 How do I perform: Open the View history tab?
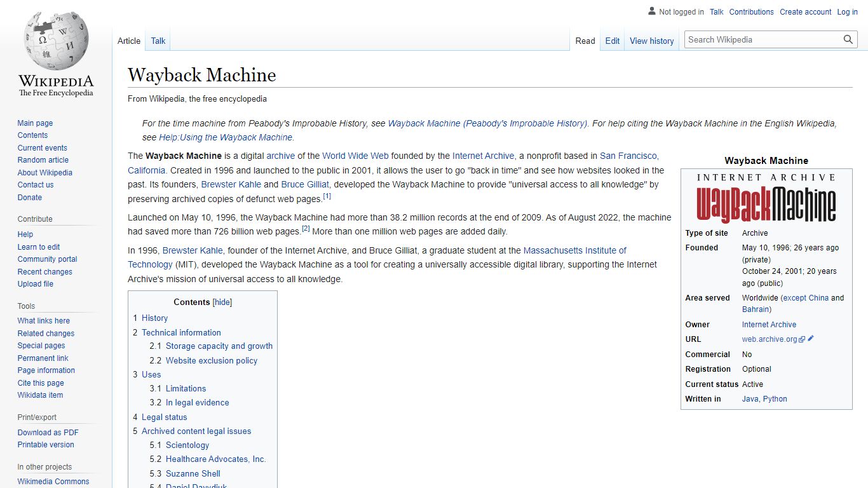click(x=652, y=41)
